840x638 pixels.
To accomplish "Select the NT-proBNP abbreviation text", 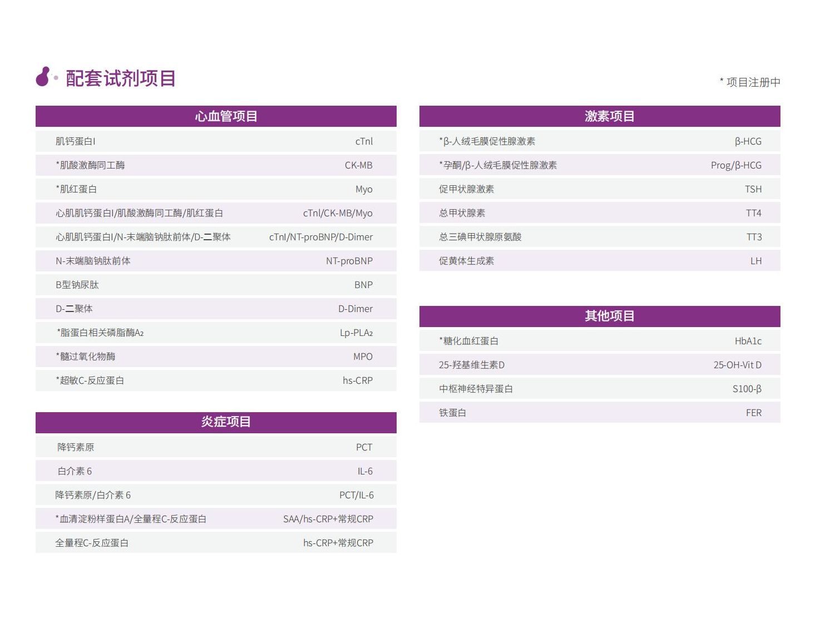I will 349,261.
